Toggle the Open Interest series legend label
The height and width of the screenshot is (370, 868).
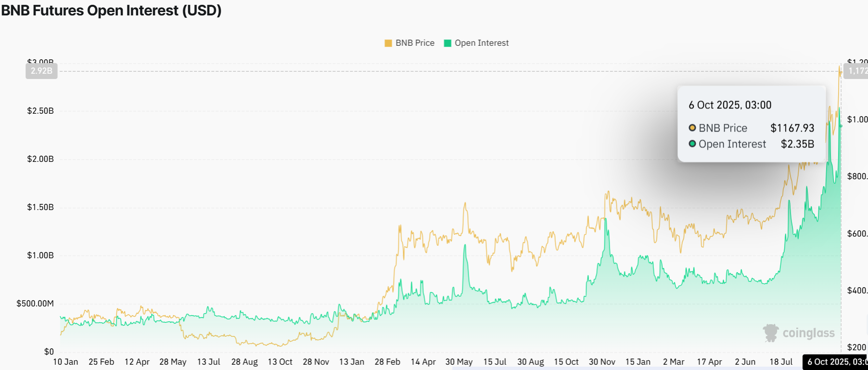tap(482, 43)
